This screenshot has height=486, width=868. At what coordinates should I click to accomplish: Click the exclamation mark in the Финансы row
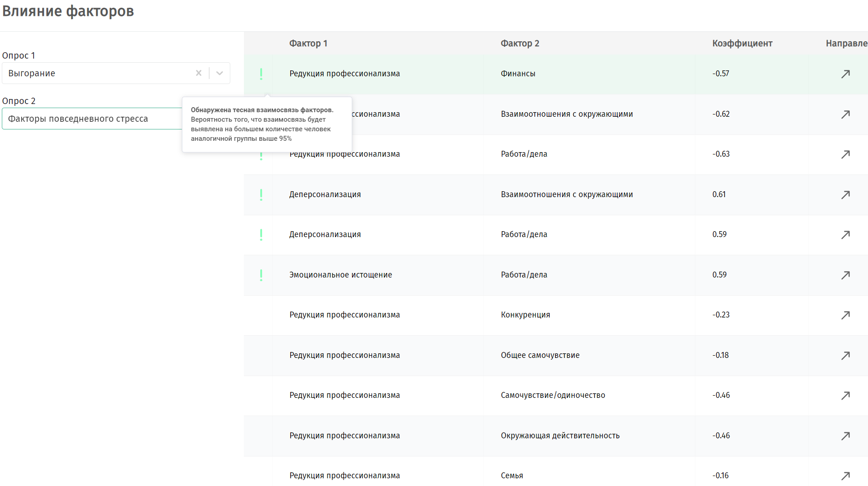[x=261, y=74]
